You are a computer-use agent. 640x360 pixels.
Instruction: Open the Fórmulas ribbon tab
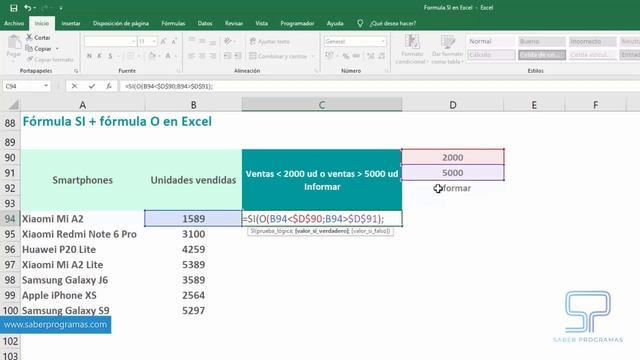(173, 23)
